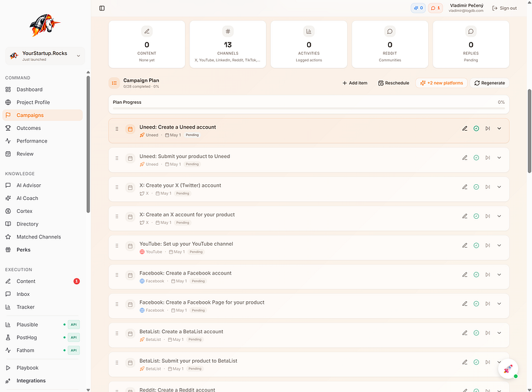Click the Replies pending card
Viewport: 532px width, 392px height.
[471, 44]
